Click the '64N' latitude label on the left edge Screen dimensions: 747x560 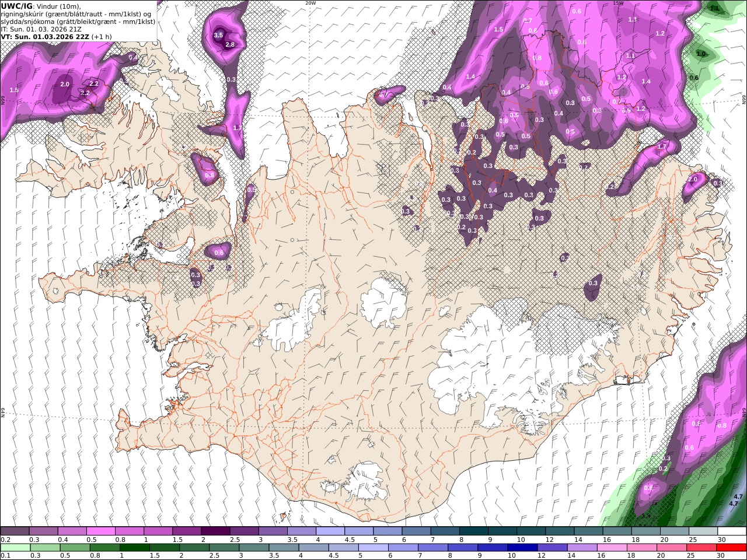tap(3, 412)
